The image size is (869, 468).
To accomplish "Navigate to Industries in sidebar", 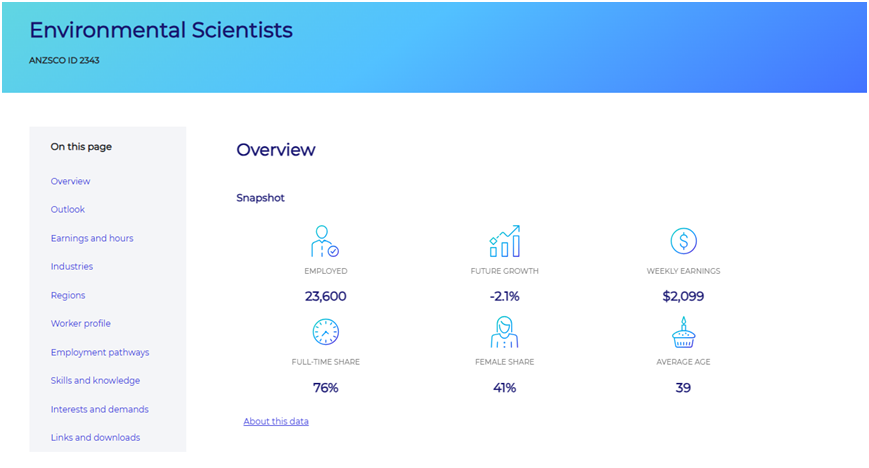I will [72, 266].
